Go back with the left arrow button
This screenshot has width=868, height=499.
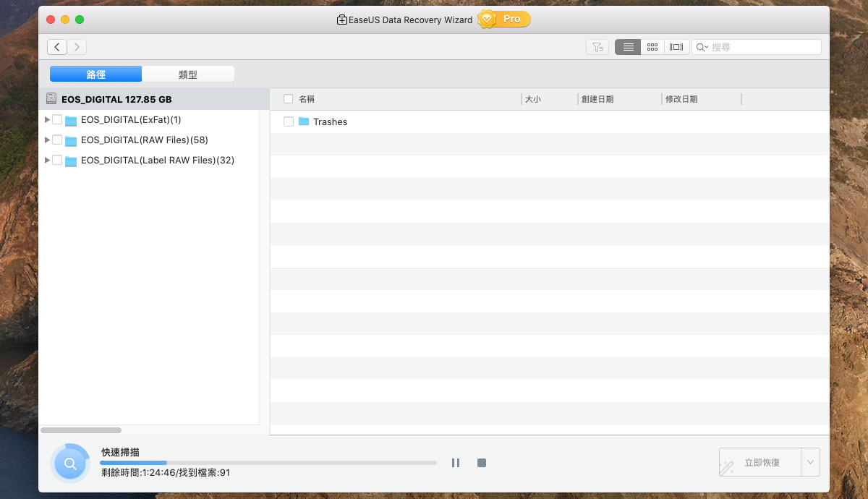(57, 47)
